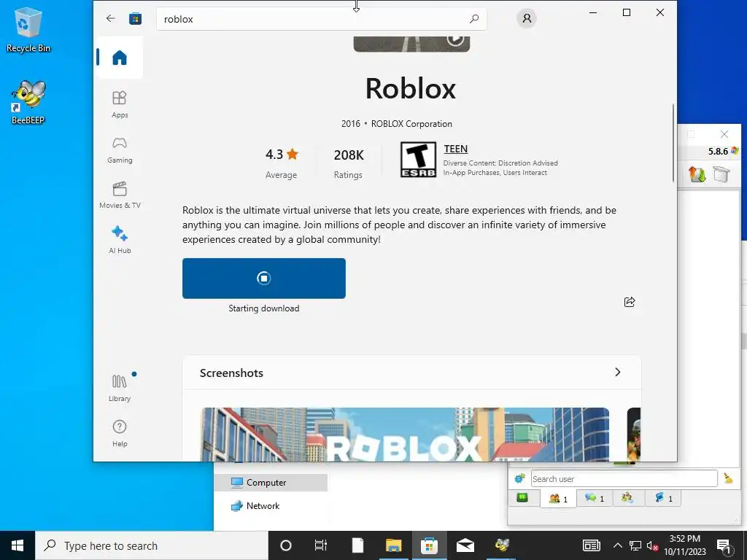
Task: Open News and interests taskbar widget
Action: pos(591,545)
